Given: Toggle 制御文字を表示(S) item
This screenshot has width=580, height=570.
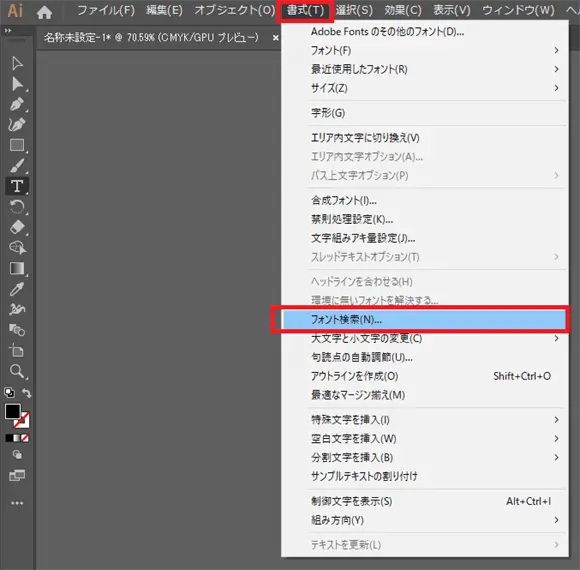Looking at the screenshot, I should point(425,502).
